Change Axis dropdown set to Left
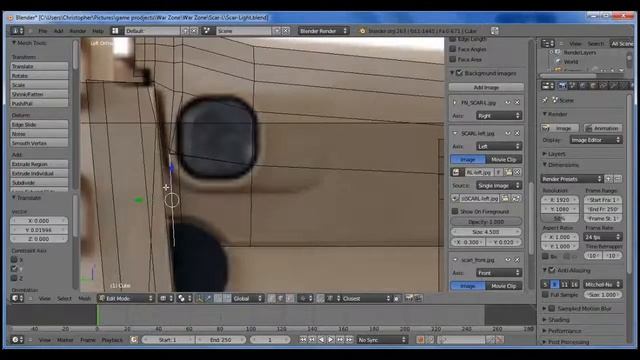 pyautogui.click(x=499, y=146)
